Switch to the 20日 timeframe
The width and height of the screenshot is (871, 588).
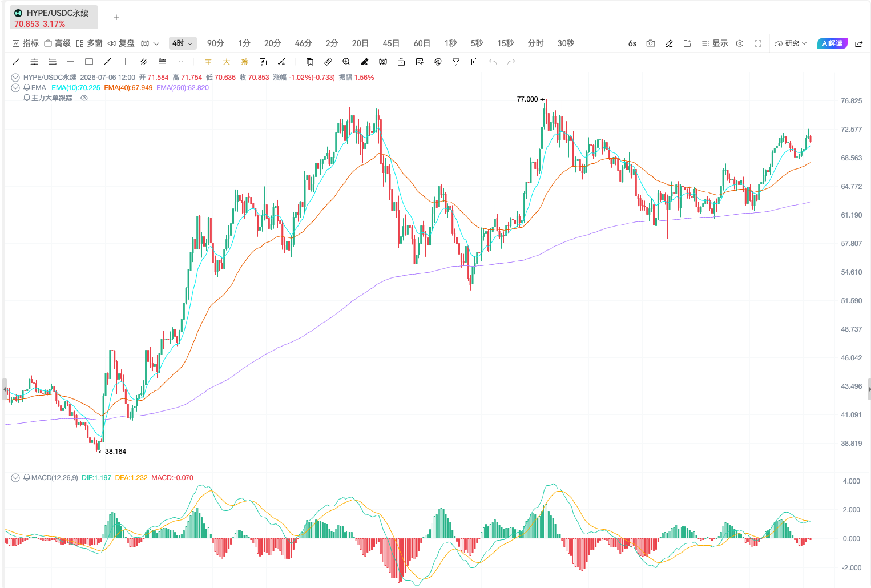pos(360,43)
